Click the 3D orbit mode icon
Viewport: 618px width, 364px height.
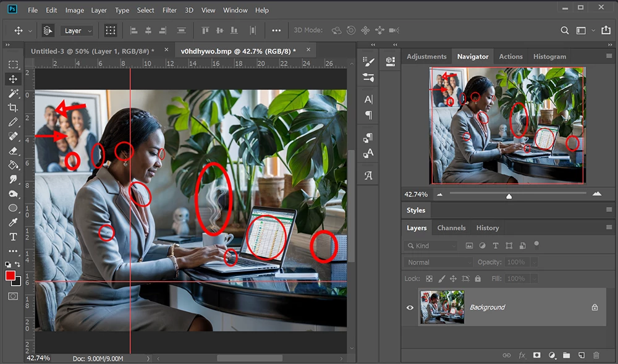click(x=337, y=30)
